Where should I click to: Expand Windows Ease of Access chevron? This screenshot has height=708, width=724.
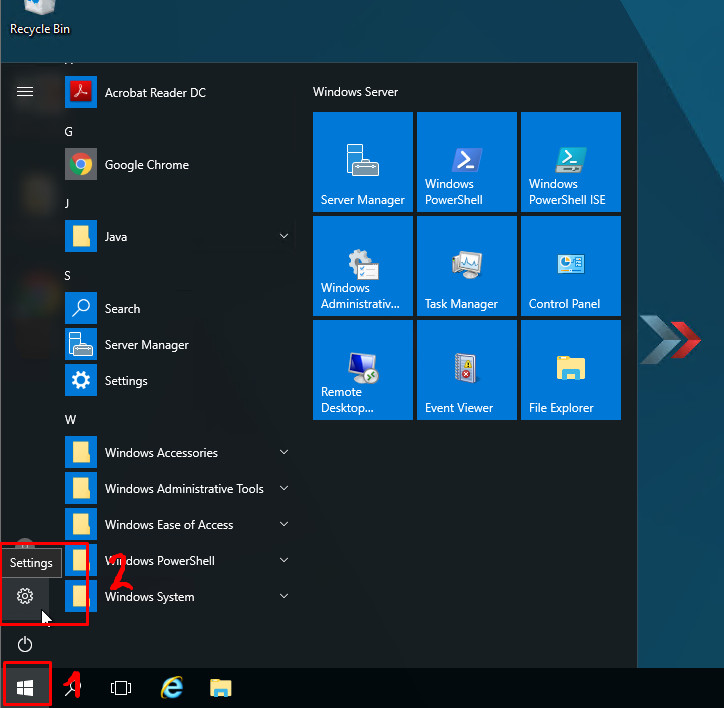pos(284,524)
